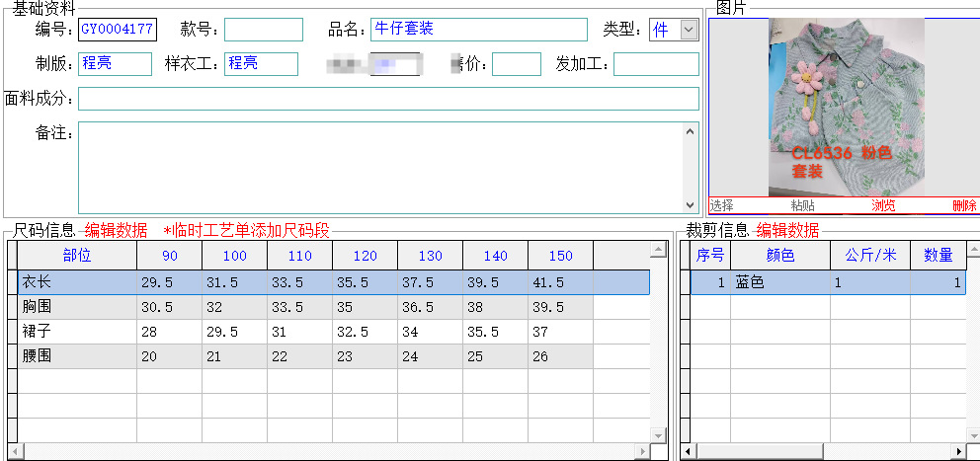The image size is (980, 461).
Task: Click 删除 under the picture
Action: pos(964,205)
